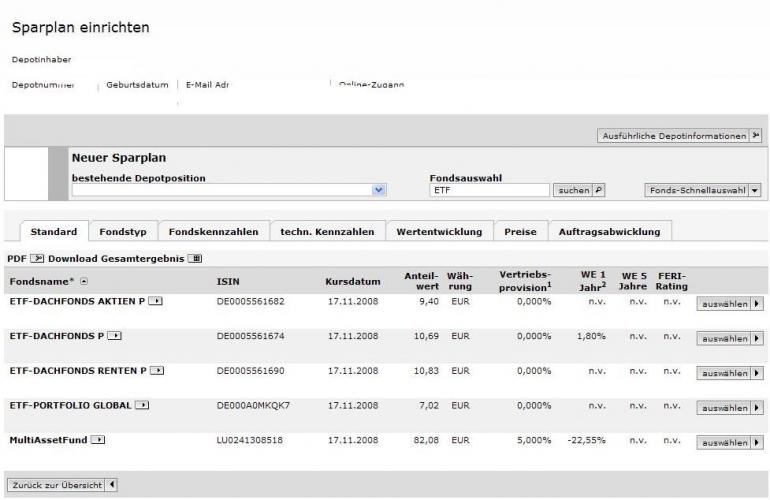Go back via Zurück zur Übersicht
Viewport: 770px width, 500px height.
62,485
